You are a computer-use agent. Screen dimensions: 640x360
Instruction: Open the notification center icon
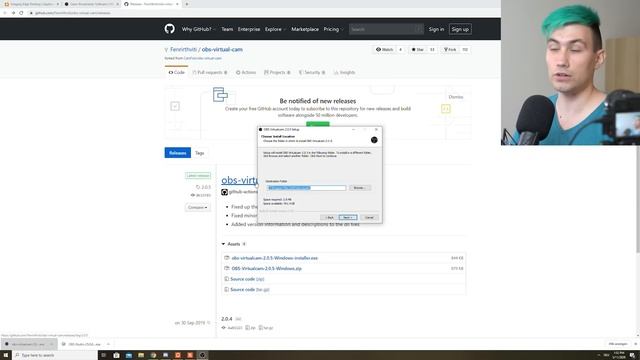coord(632,355)
